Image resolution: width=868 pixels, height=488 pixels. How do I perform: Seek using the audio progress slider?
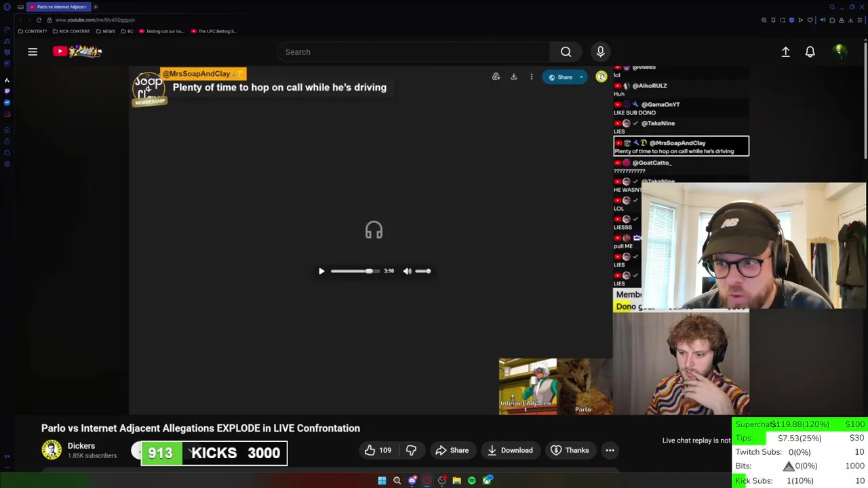[355, 271]
